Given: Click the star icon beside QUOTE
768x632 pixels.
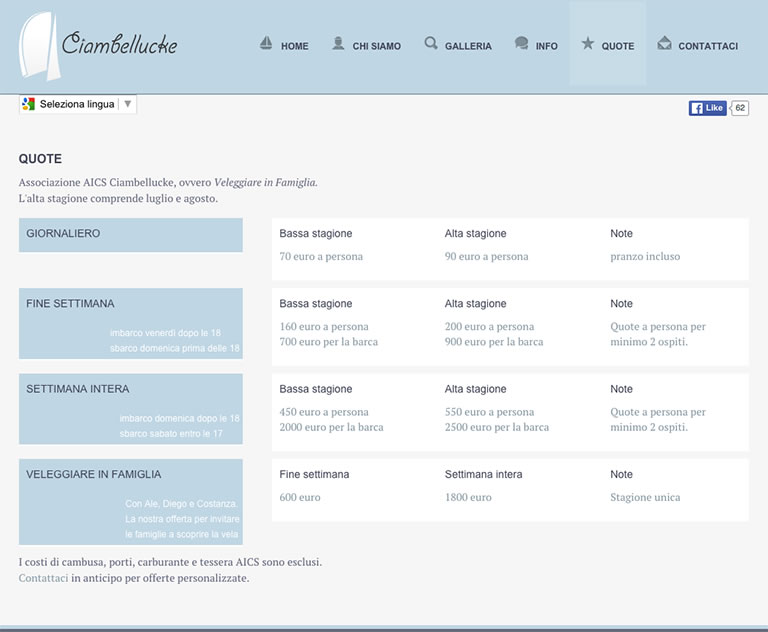Looking at the screenshot, I should pos(588,43).
